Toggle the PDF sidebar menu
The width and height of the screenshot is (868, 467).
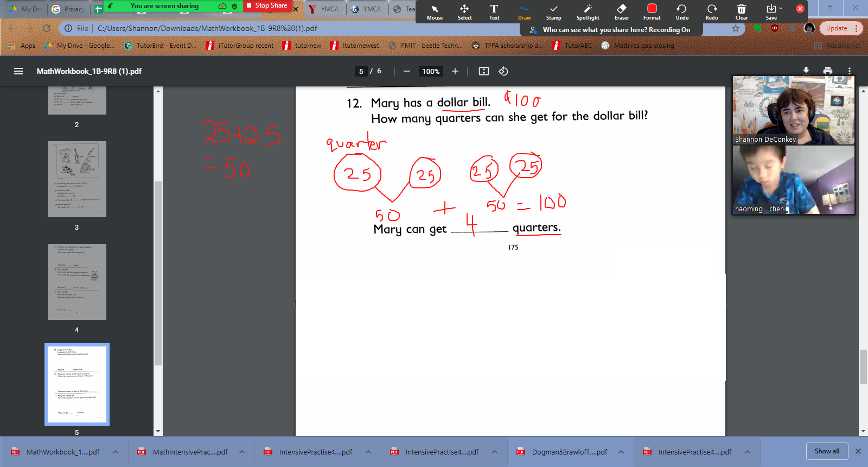point(18,71)
